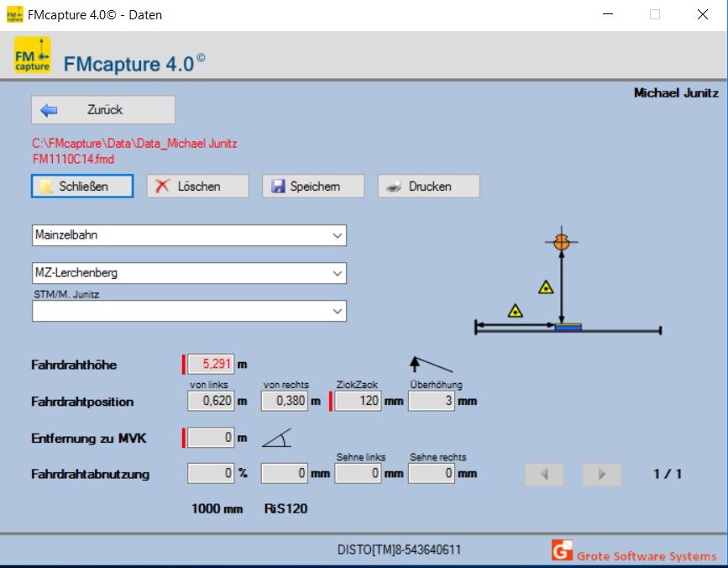Click the FMcapture icon in the title bar
728x568 pixels.
pyautogui.click(x=14, y=14)
